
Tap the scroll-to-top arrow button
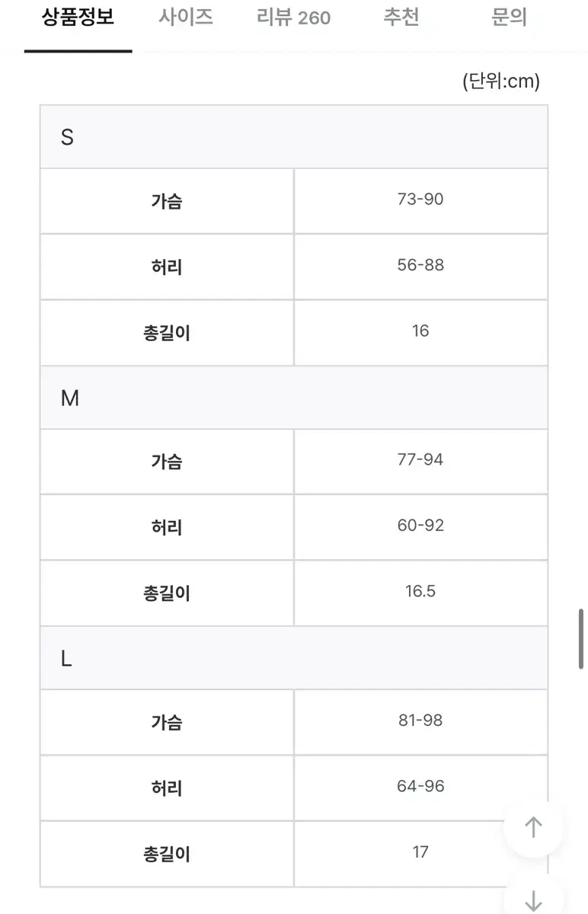533,827
